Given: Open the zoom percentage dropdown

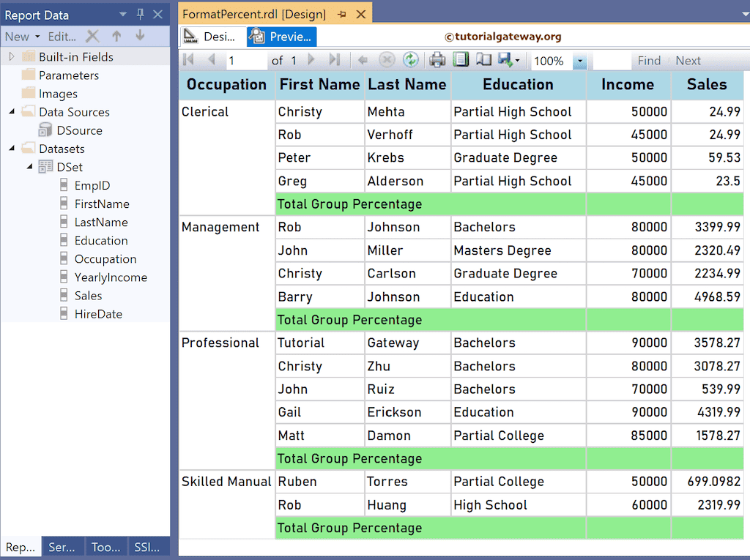Looking at the screenshot, I should point(582,62).
